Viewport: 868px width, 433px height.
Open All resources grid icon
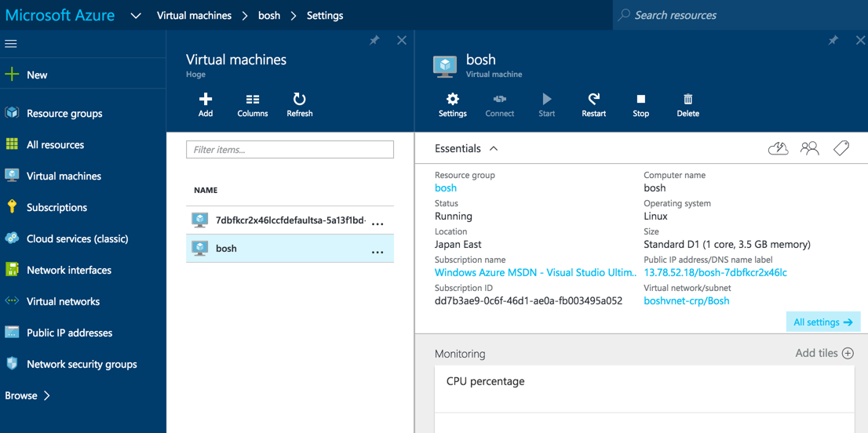coord(12,144)
